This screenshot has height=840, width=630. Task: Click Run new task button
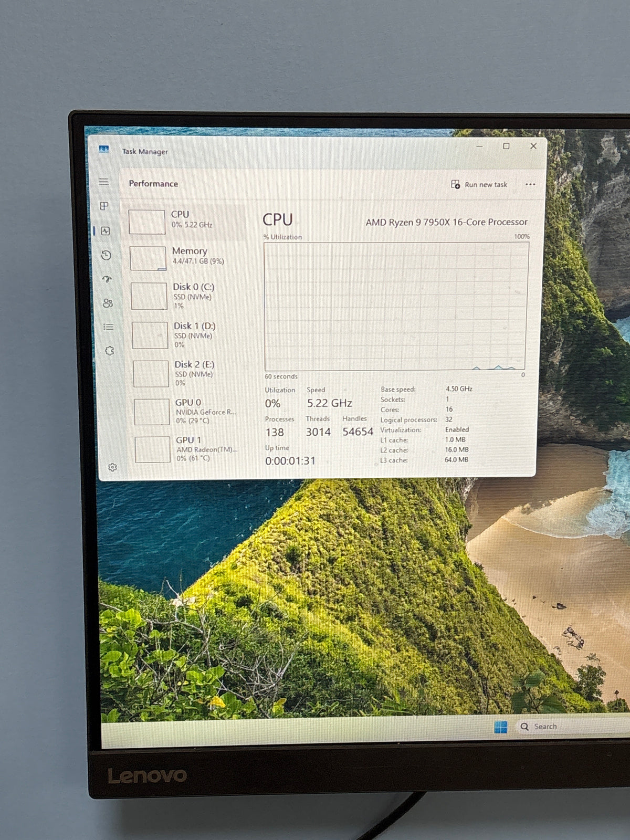[479, 184]
